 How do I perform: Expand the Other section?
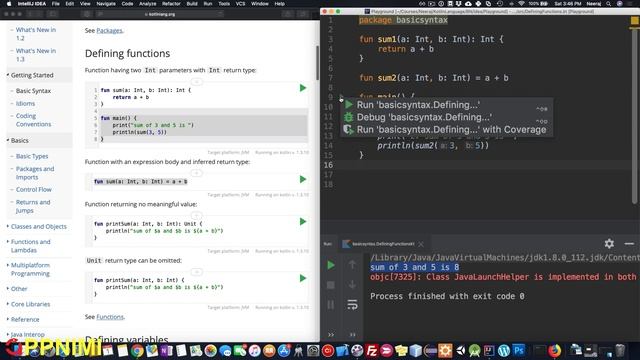tap(8, 289)
